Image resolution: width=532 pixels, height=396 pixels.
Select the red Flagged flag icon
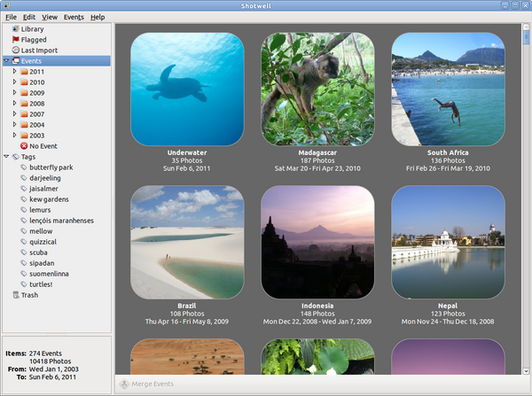[15, 40]
